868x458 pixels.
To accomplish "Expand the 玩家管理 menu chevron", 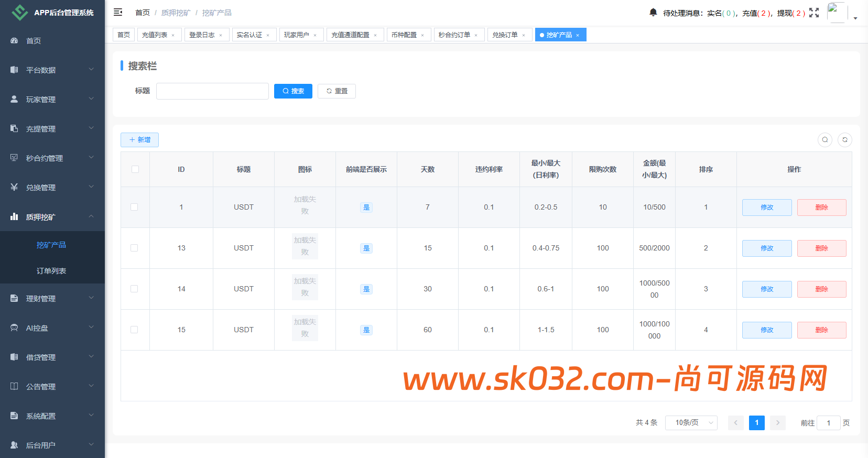I will point(91,99).
